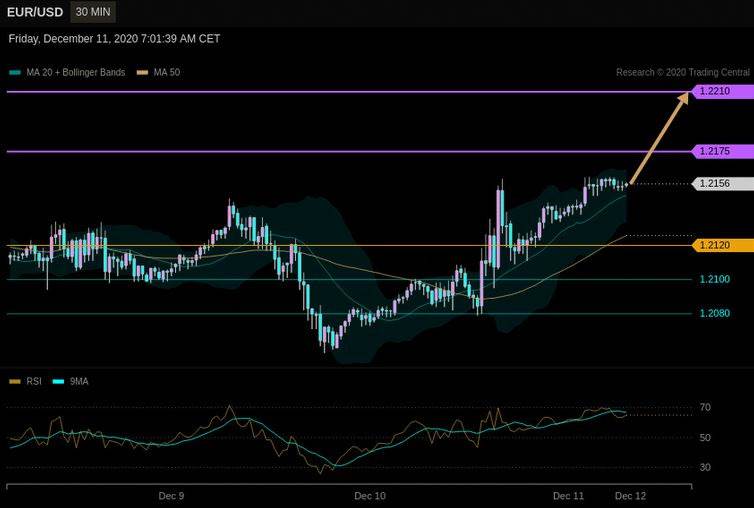The image size is (754, 508).
Task: Click the 1.2080 support level label
Action: point(714,314)
